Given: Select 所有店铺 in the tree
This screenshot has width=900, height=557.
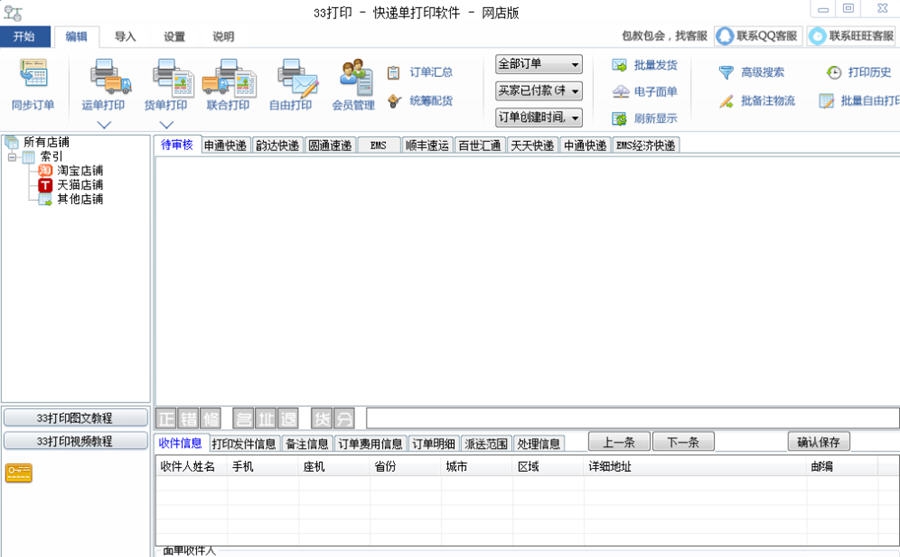Looking at the screenshot, I should [46, 142].
